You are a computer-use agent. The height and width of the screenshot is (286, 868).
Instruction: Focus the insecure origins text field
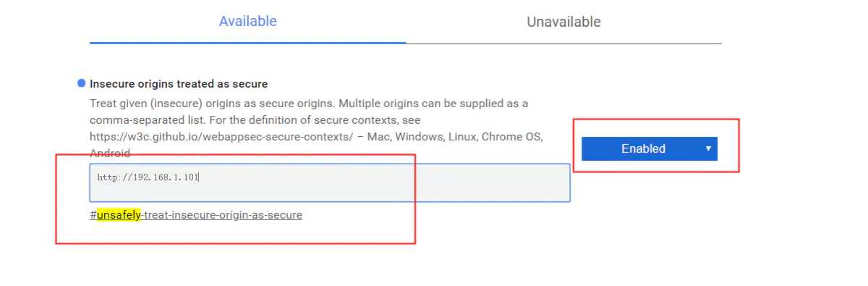coord(330,182)
